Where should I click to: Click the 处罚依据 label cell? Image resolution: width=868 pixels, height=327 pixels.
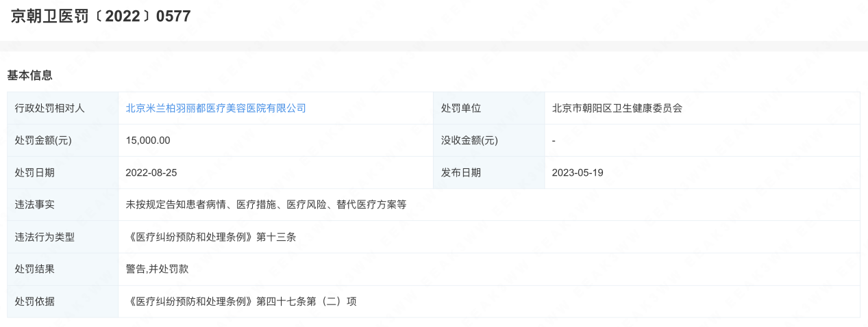[x=63, y=301]
